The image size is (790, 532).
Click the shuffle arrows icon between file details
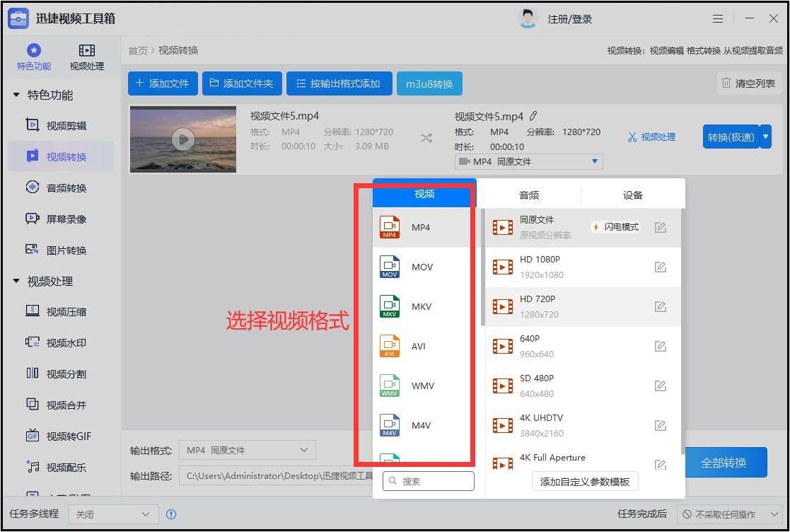coord(426,139)
